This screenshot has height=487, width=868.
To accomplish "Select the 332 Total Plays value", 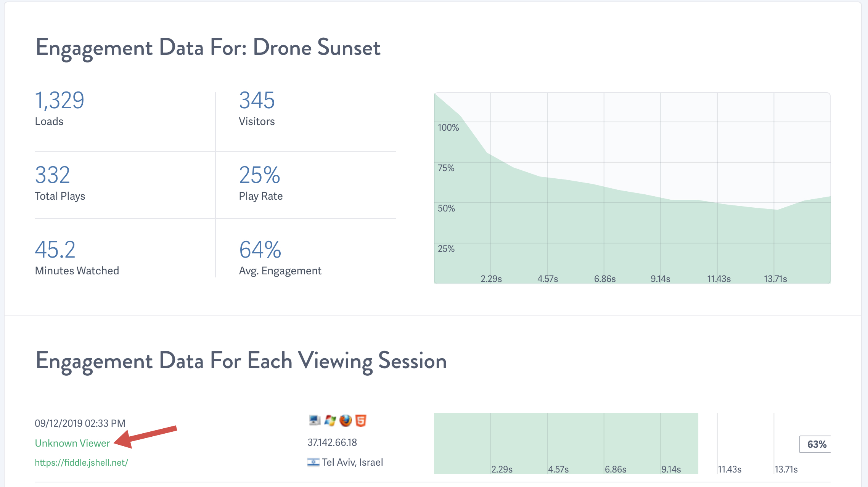I will tap(53, 175).
